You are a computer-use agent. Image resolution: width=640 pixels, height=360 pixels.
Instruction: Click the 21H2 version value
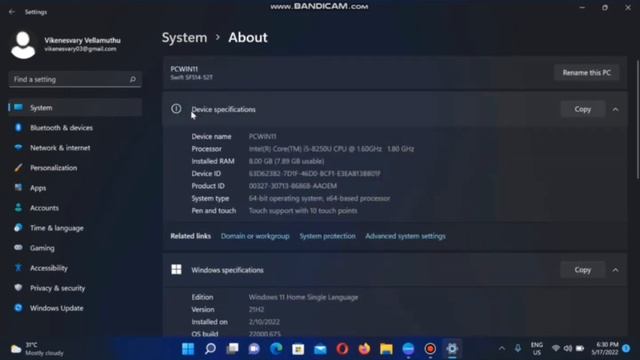pos(256,309)
